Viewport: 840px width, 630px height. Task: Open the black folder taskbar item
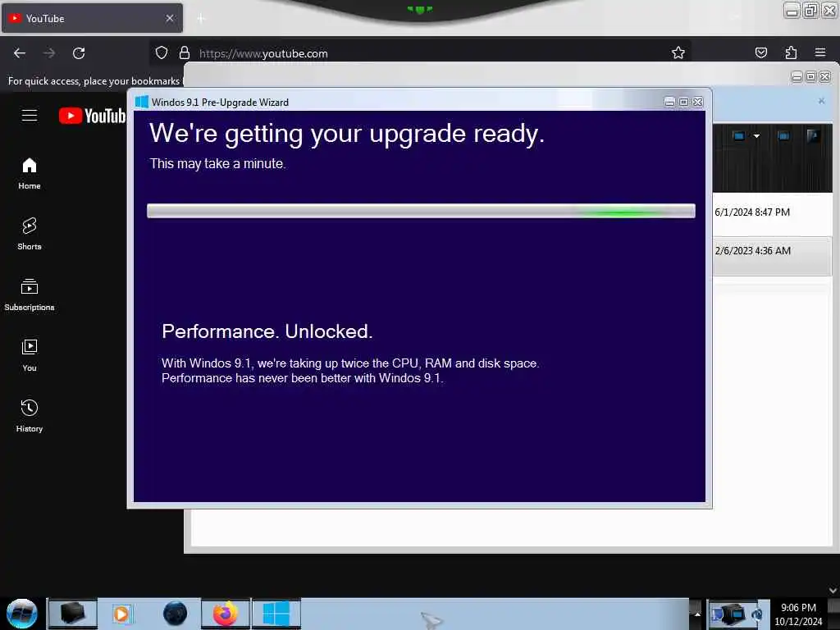pos(73,614)
